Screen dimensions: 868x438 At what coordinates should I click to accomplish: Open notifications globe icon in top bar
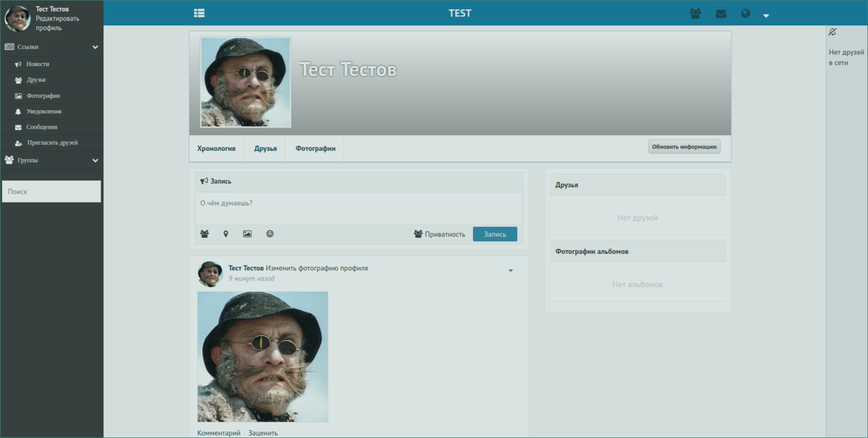point(746,14)
